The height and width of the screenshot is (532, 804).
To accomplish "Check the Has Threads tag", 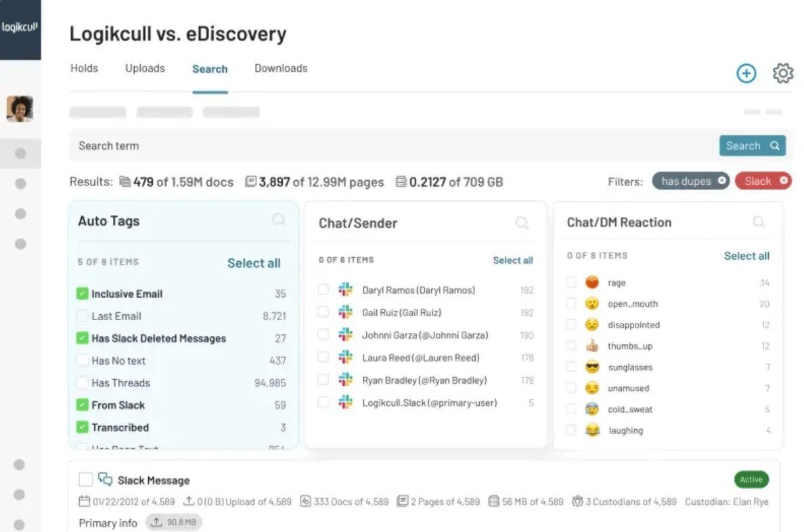I will coord(82,382).
